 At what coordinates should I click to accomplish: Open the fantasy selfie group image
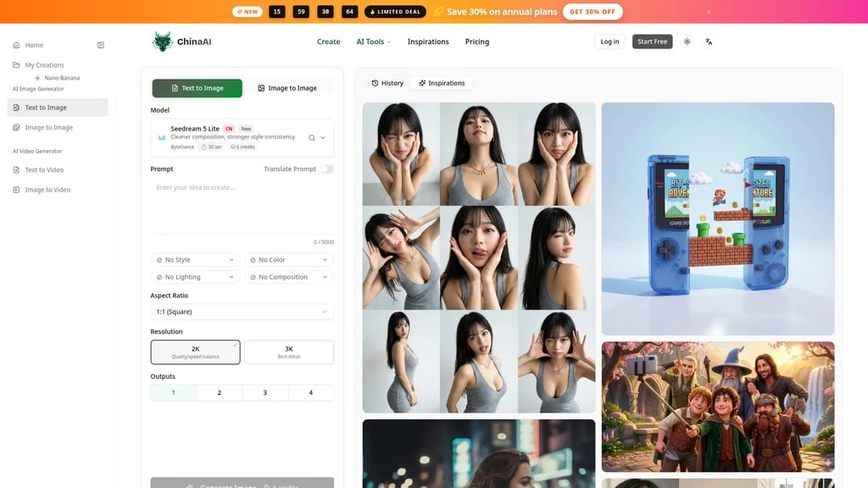point(718,407)
